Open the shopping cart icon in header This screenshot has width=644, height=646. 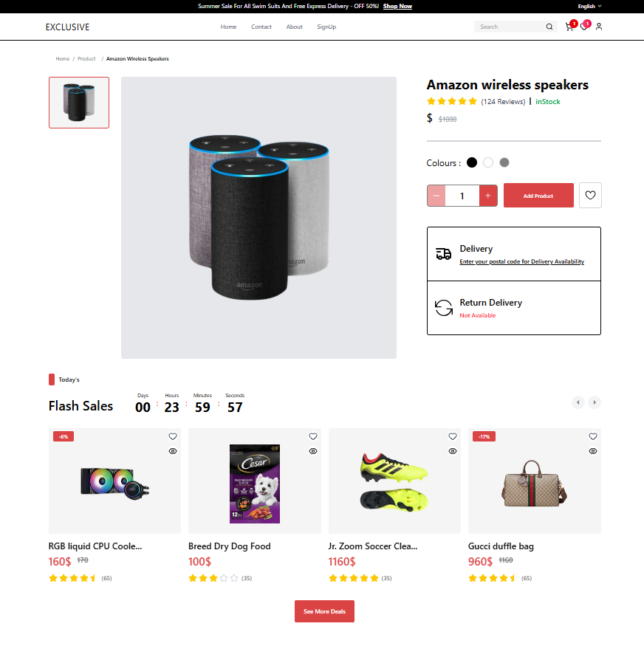coord(569,27)
